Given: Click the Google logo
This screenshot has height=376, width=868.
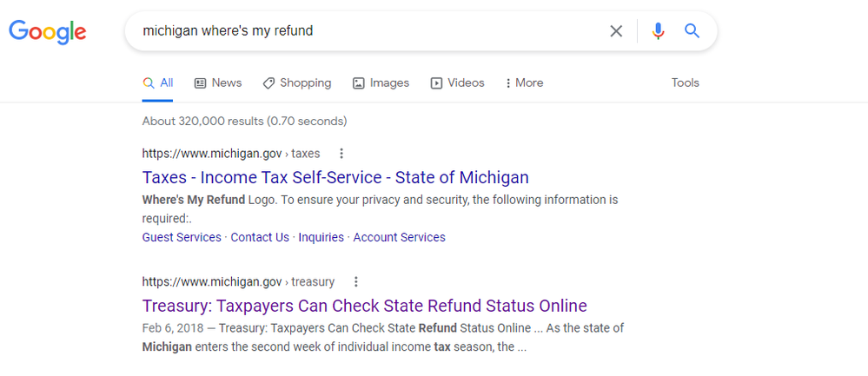Looking at the screenshot, I should click(48, 32).
